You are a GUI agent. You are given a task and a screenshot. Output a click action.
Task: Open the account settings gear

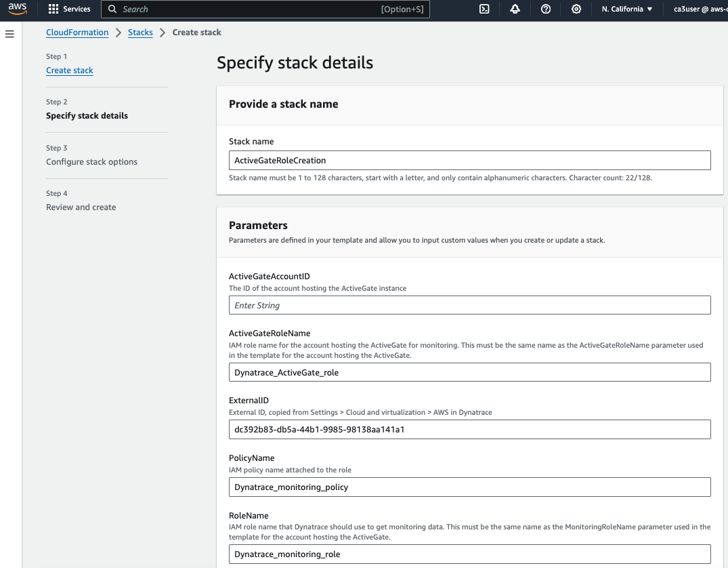coord(576,9)
